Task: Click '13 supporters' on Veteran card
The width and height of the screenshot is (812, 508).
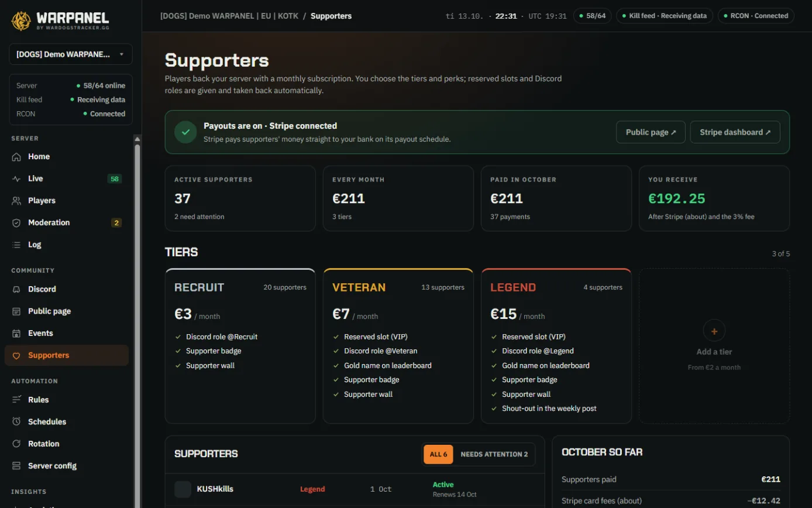Action: tap(443, 287)
